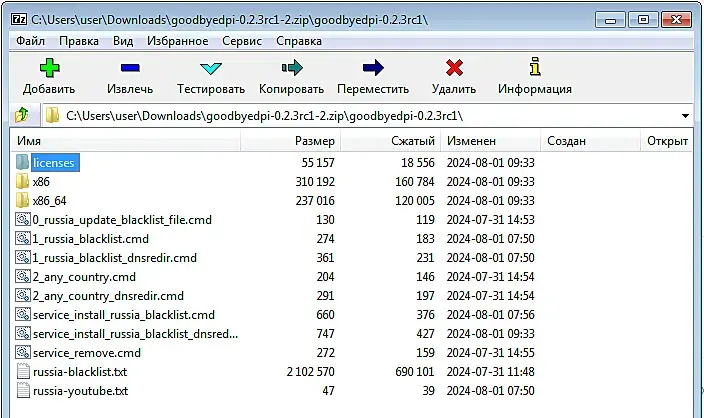Screen dimensions: 704x418
Task: Click the 7z application icon in title bar
Action: point(19,19)
